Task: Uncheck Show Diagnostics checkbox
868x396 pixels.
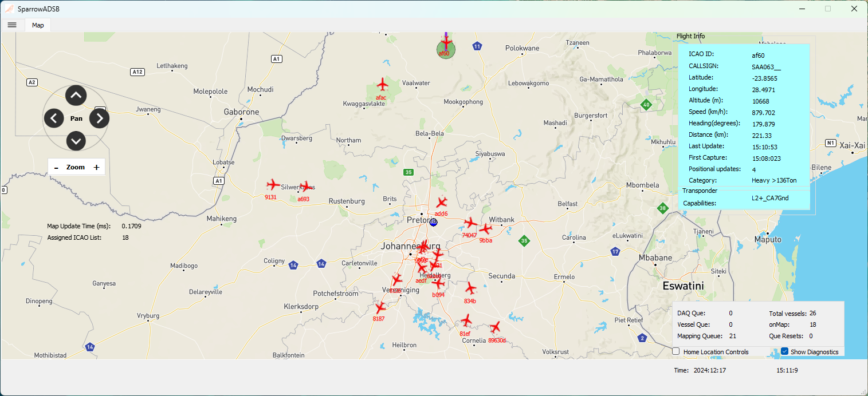Action: point(785,351)
